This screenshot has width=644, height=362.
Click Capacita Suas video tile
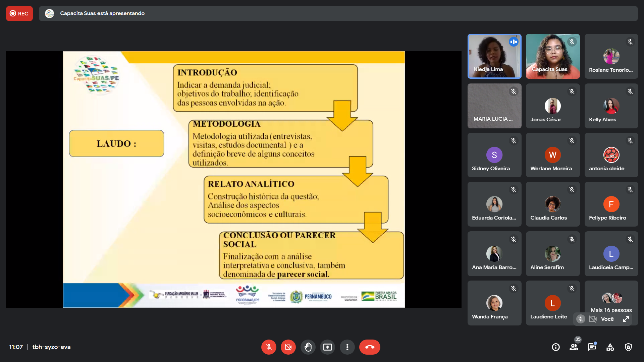coord(553,56)
